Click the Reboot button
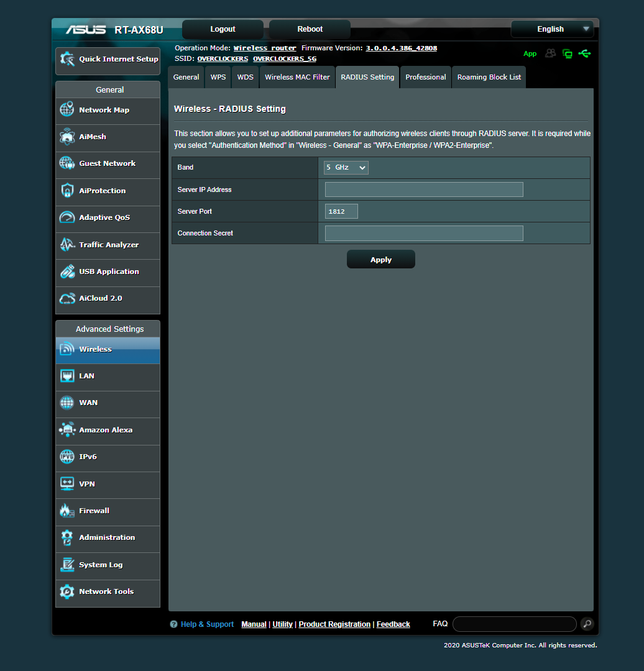 click(x=310, y=29)
